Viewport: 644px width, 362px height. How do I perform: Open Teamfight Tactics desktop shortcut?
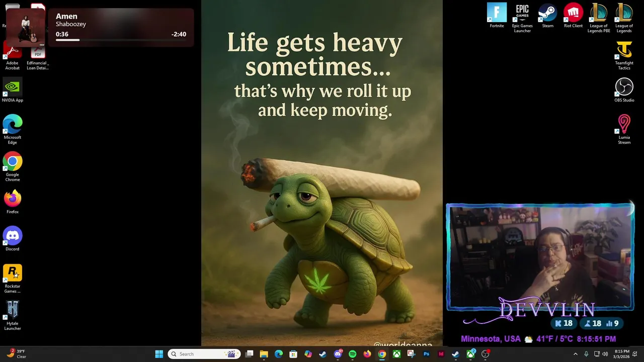(x=624, y=55)
